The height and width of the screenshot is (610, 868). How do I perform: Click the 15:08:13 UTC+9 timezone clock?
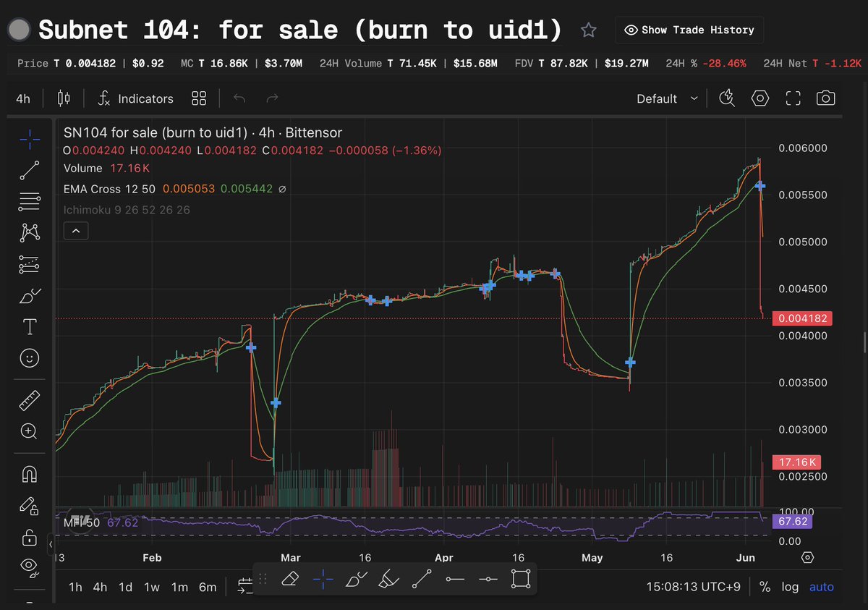pos(695,587)
